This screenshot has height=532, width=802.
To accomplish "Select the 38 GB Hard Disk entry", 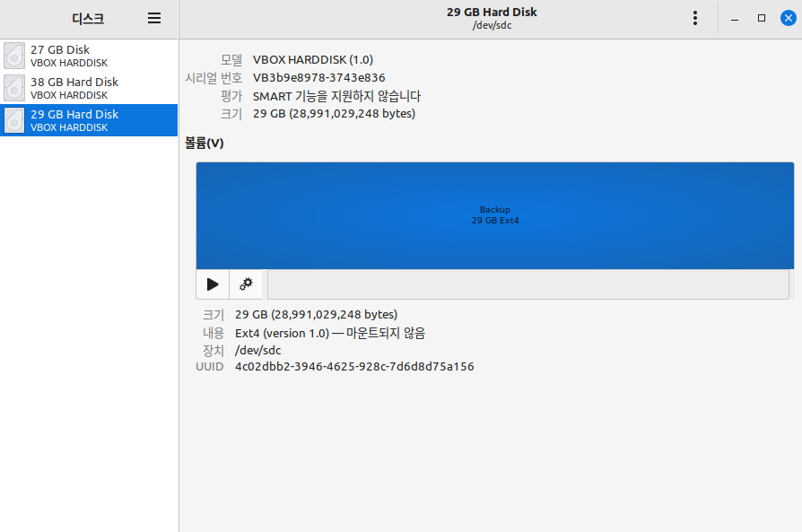I will (x=89, y=88).
